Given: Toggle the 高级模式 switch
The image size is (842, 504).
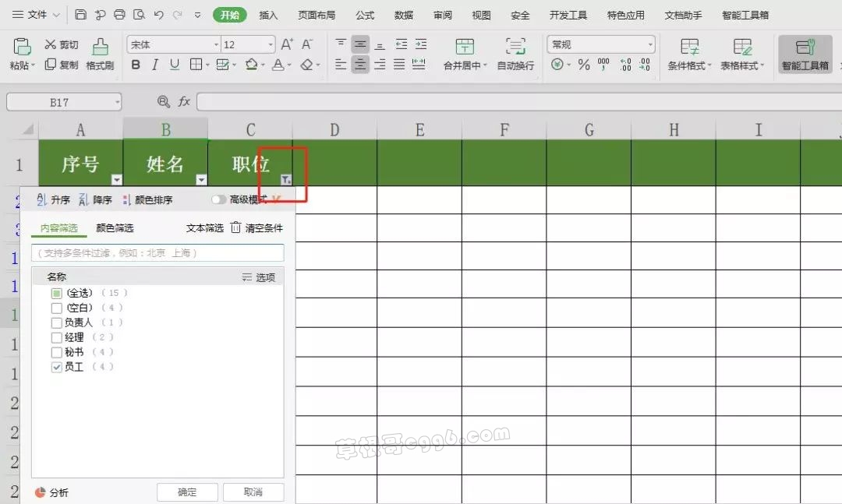Looking at the screenshot, I should (x=218, y=199).
